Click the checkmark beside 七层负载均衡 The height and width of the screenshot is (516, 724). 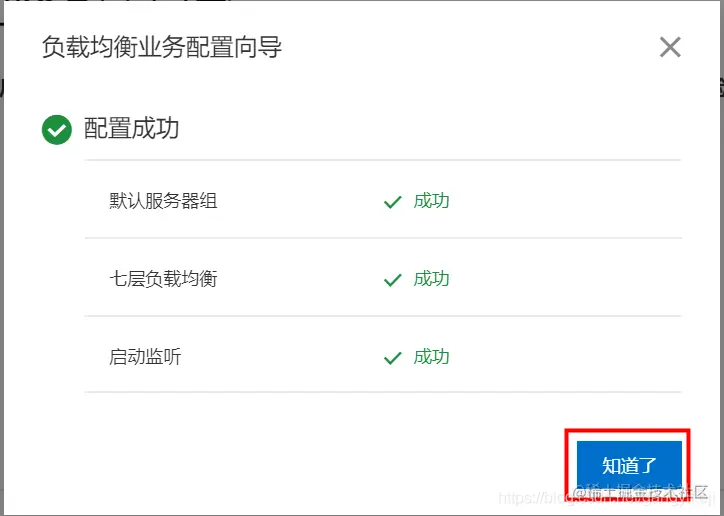tap(392, 280)
